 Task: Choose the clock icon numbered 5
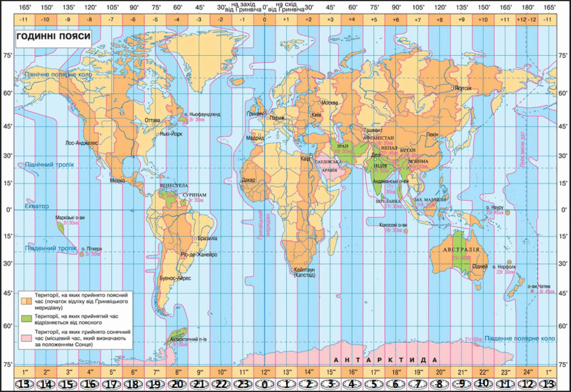click(x=374, y=384)
